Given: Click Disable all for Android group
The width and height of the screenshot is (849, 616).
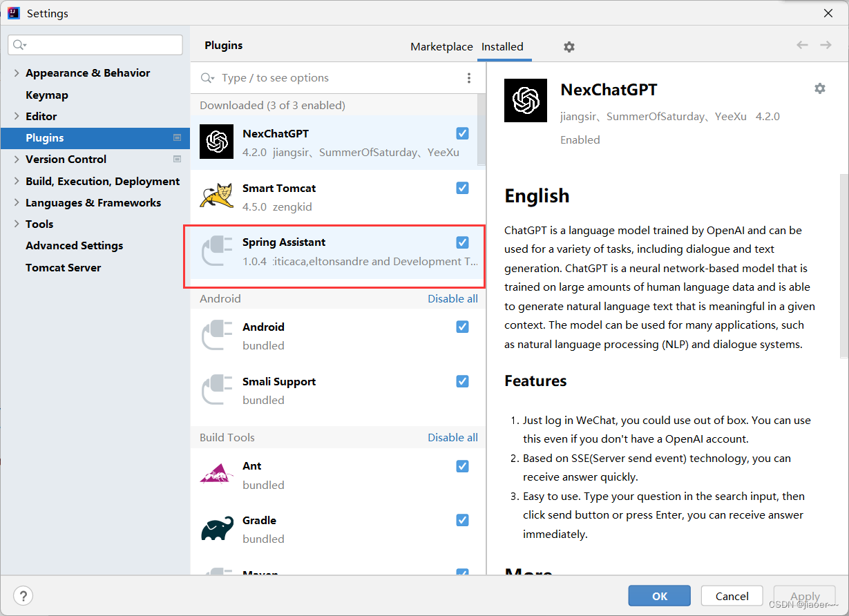Looking at the screenshot, I should point(452,298).
